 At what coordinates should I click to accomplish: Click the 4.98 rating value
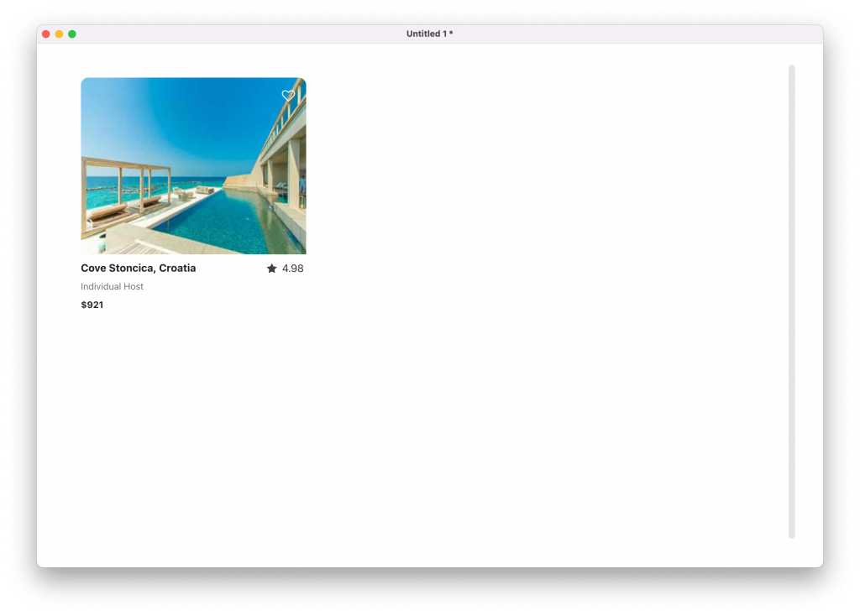coord(292,269)
